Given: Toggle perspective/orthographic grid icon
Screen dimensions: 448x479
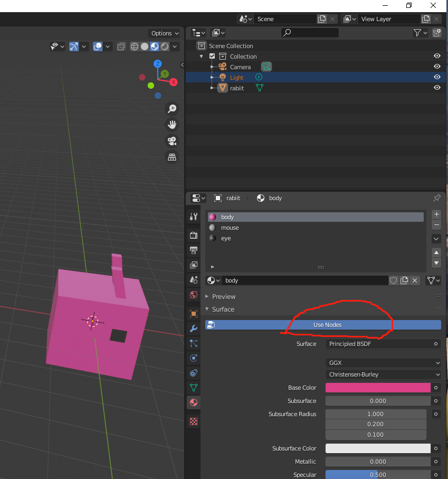Looking at the screenshot, I should coord(171,157).
